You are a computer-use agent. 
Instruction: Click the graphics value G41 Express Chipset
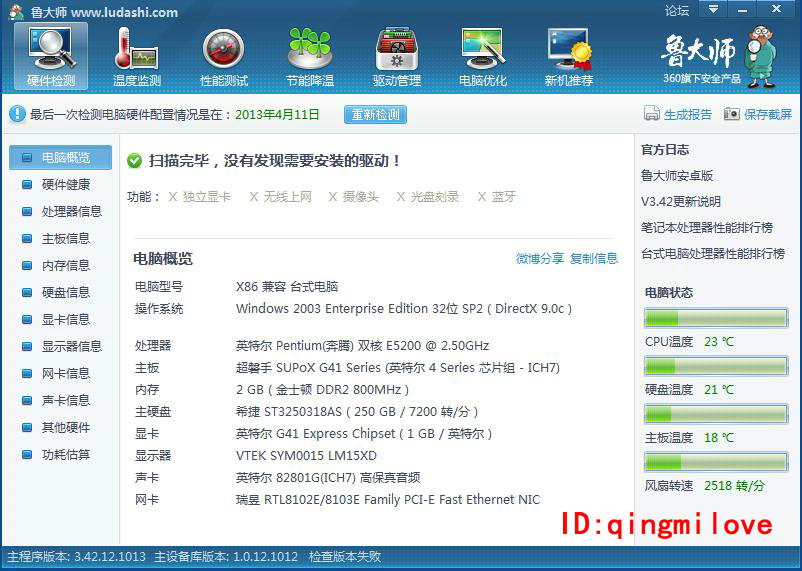(x=364, y=434)
